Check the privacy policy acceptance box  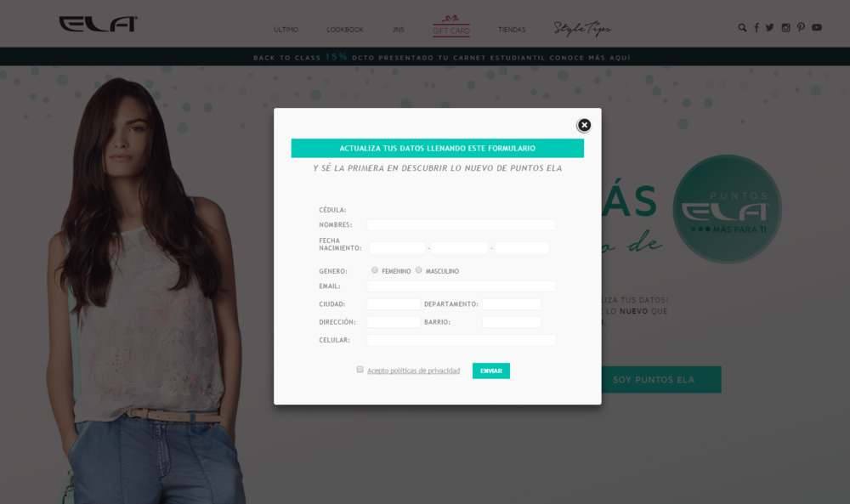[360, 370]
